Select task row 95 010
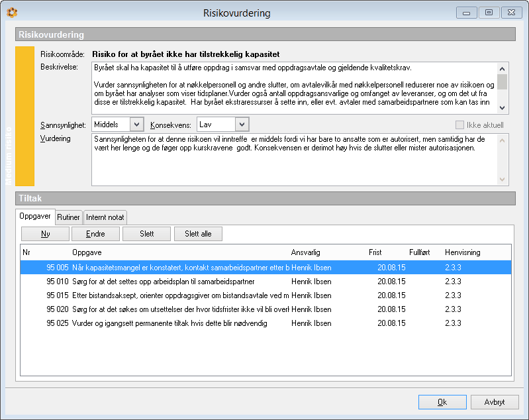 [266, 282]
